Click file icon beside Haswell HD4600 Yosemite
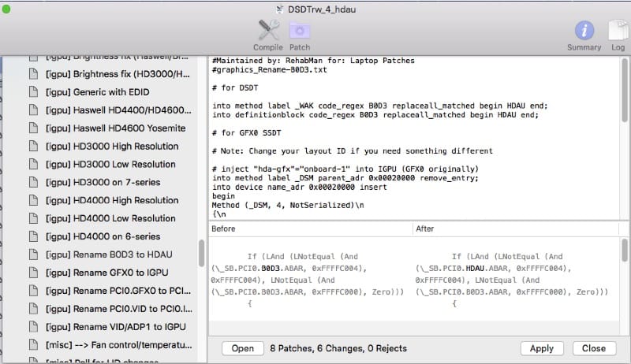Screen dimensions: 631x364 click(x=34, y=128)
